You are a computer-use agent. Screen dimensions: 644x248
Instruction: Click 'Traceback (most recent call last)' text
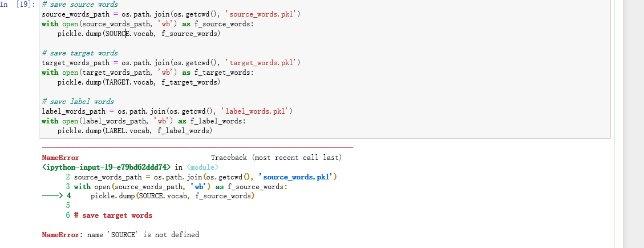pos(276,158)
